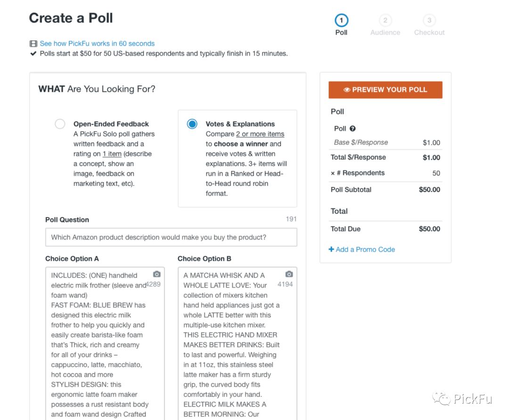Image resolution: width=509 pixels, height=420 pixels.
Task: Click Add a Promo Code link
Action: point(365,250)
